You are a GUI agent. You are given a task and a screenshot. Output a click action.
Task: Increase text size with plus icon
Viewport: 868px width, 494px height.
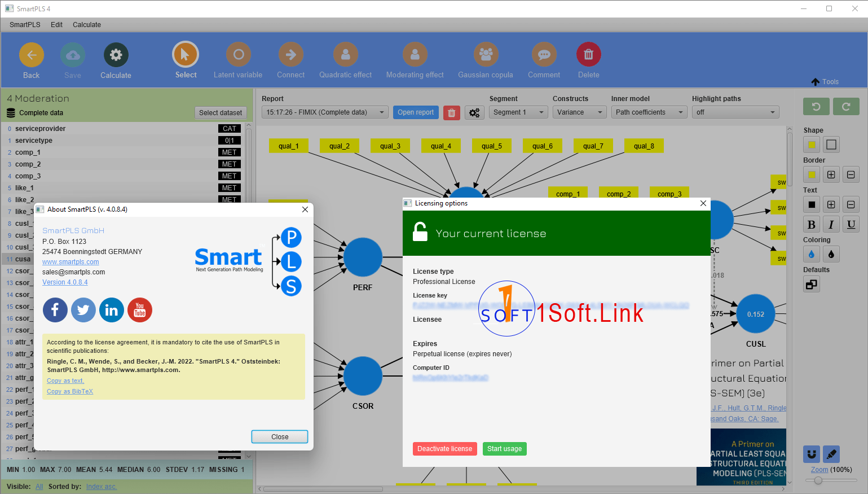click(x=831, y=204)
